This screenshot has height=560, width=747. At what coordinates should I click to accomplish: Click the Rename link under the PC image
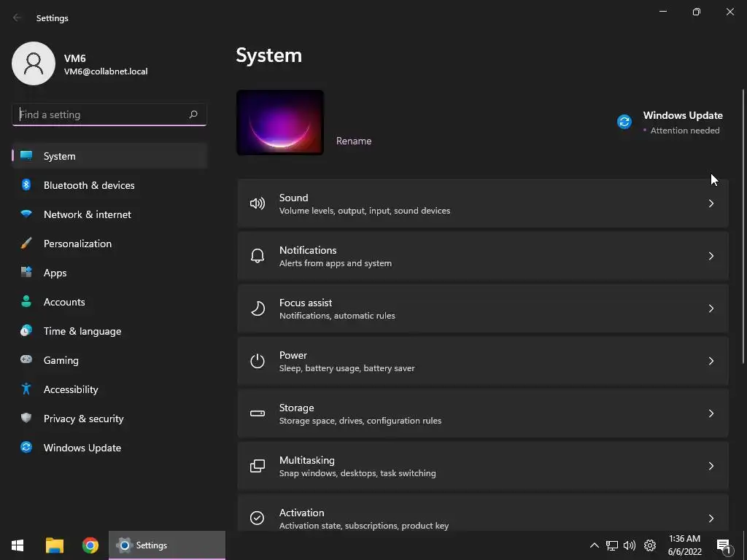click(354, 141)
